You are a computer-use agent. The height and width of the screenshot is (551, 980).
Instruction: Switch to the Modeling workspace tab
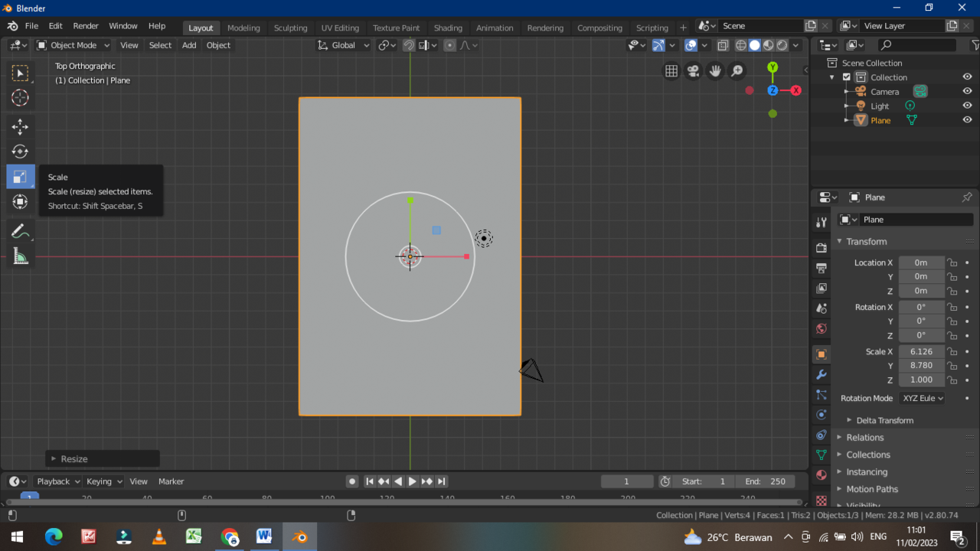pyautogui.click(x=243, y=28)
